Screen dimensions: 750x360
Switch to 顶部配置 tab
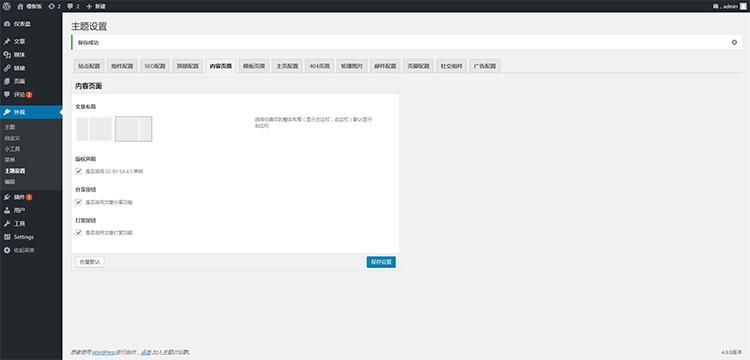[x=188, y=66]
